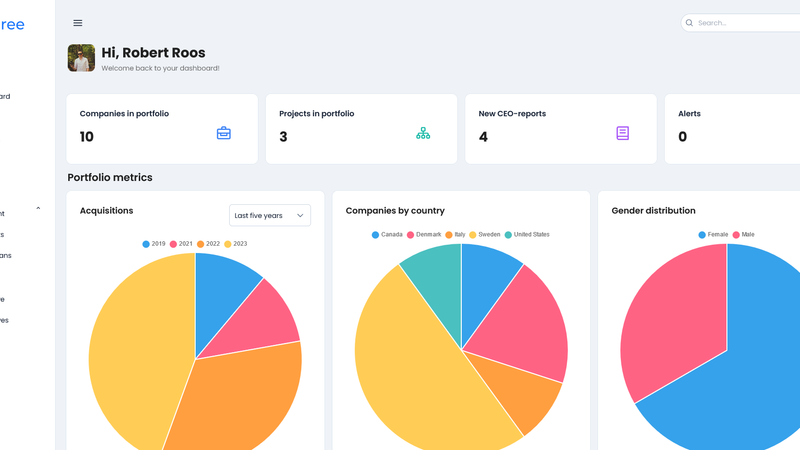The image size is (800, 450).
Task: Open the Alerts card
Action: pos(730,129)
